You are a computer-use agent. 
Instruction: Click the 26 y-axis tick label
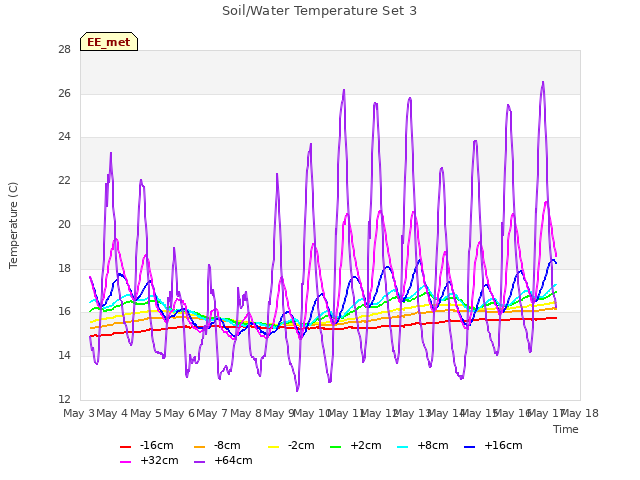pos(64,93)
